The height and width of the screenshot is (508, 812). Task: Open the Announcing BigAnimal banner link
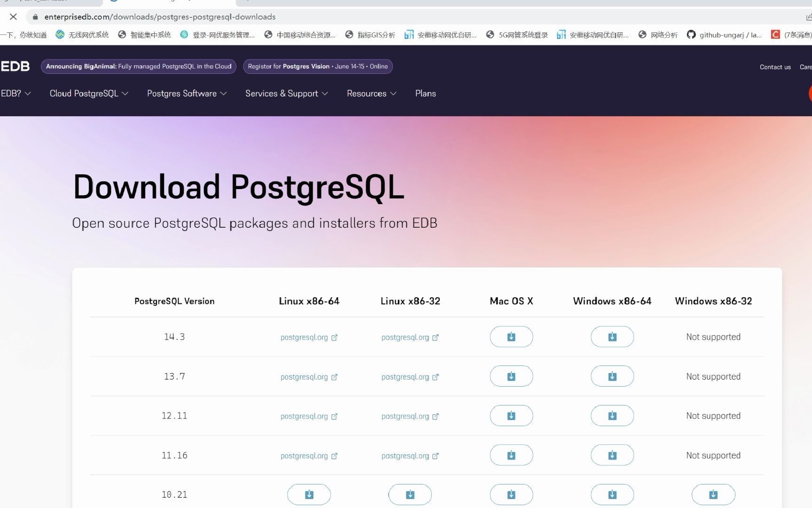pyautogui.click(x=139, y=66)
